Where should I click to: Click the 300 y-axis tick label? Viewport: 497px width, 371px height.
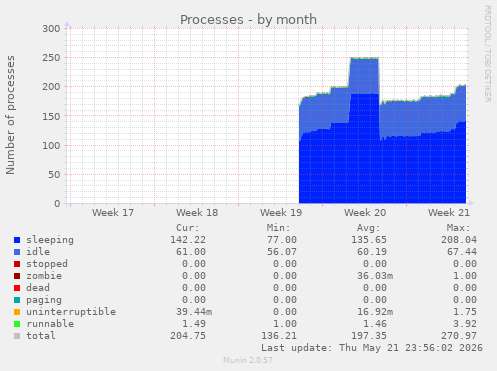(x=51, y=29)
